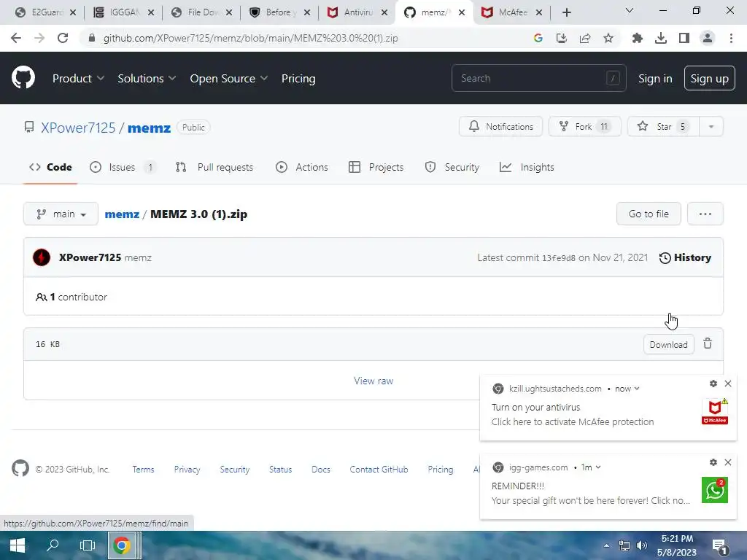Click XPower7125 avatar in commit row
This screenshot has width=747, height=560.
tap(42, 257)
